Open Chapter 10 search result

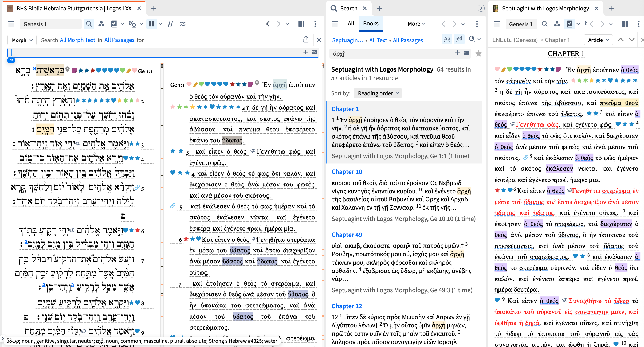tap(347, 172)
